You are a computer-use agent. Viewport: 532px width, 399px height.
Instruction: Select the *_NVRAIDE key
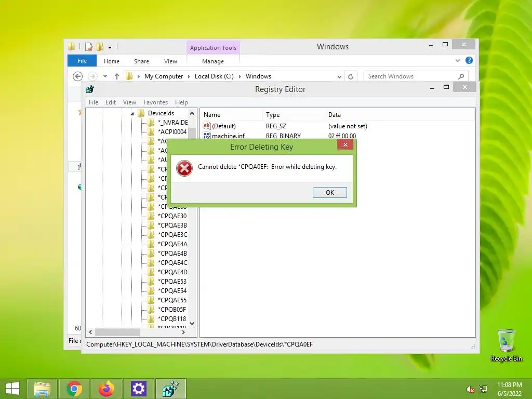(x=172, y=123)
